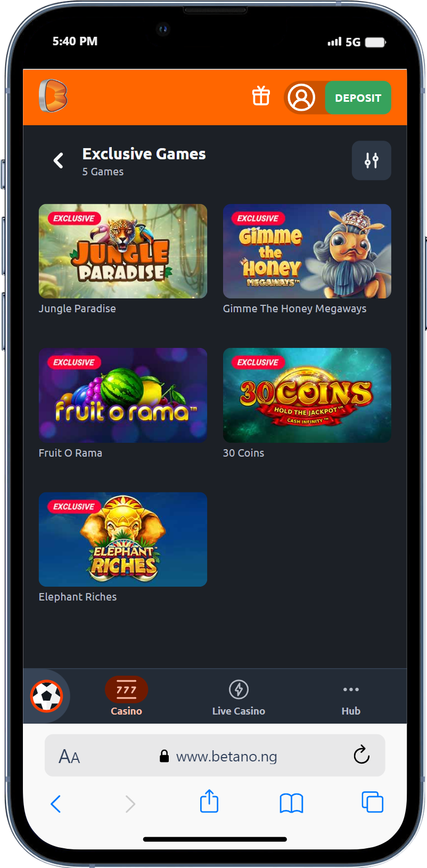Open the Jungle Paradise game thumbnail
427x868 pixels.
(x=123, y=251)
